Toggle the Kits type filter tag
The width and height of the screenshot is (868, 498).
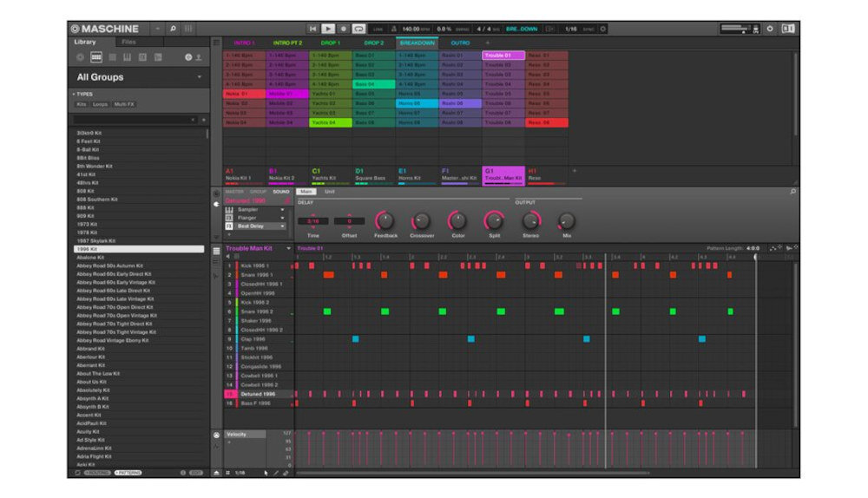click(x=82, y=104)
